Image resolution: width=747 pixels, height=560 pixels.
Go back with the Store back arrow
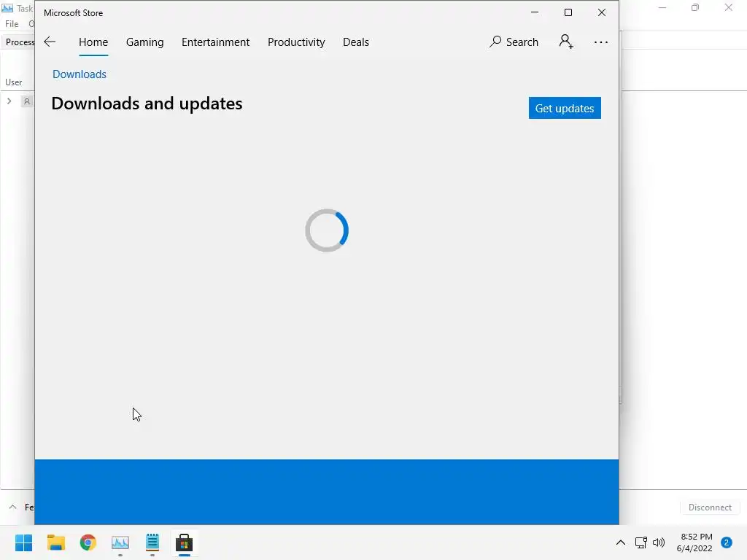[50, 42]
